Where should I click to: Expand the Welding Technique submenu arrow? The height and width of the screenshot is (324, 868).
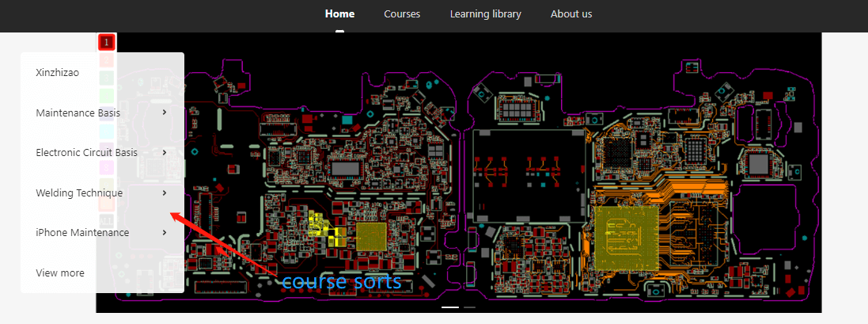(x=165, y=192)
